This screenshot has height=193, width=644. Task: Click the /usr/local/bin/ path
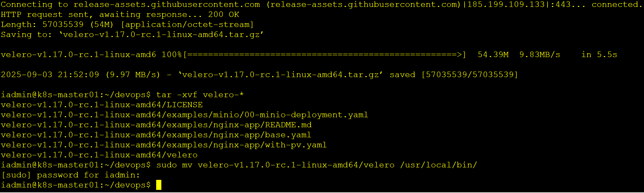438,165
